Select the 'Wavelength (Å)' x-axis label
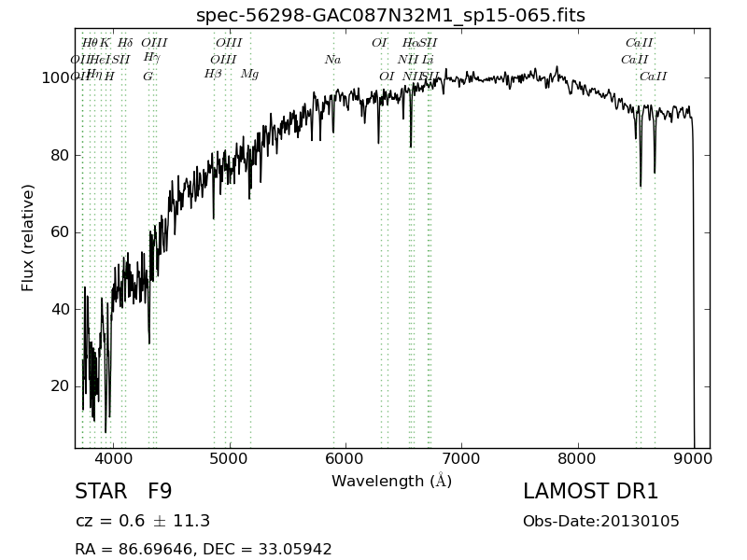The width and height of the screenshot is (747, 560). tap(391, 481)
